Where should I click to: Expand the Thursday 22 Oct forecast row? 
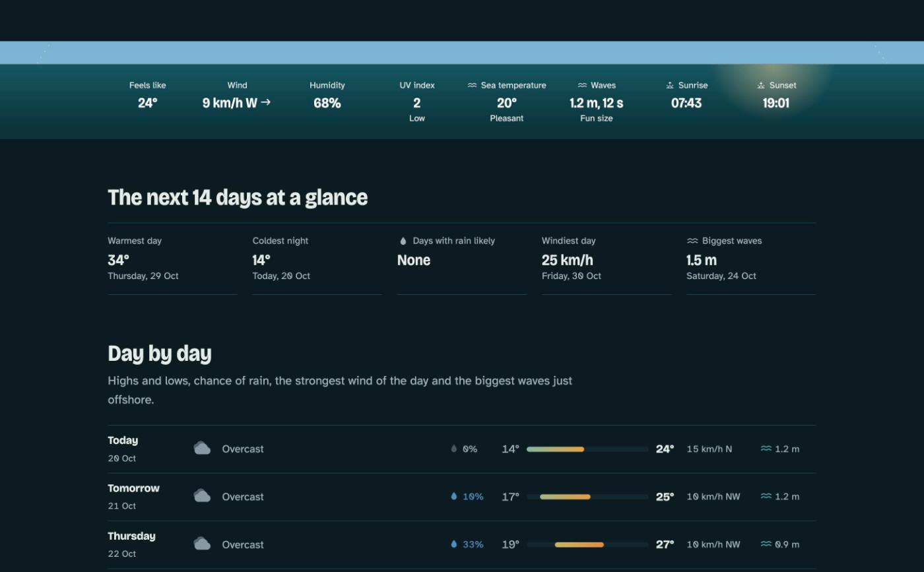462,544
